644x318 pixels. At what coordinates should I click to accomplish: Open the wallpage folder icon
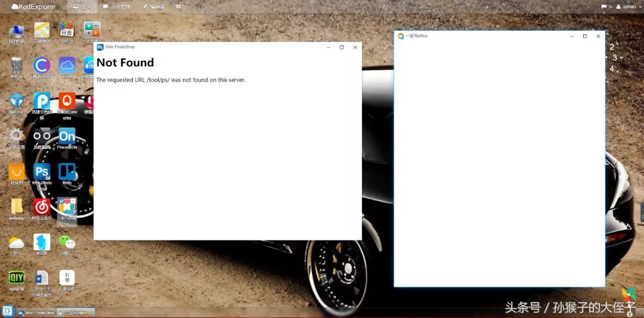click(17, 206)
